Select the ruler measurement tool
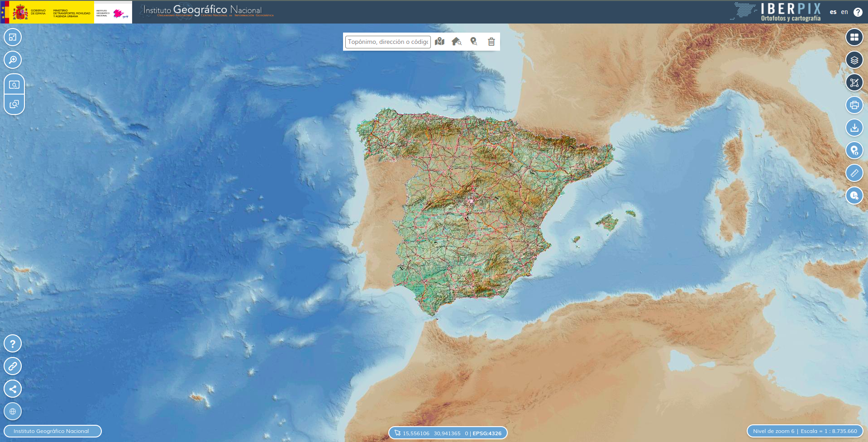Screen dimensions: 868x442 click(x=854, y=173)
